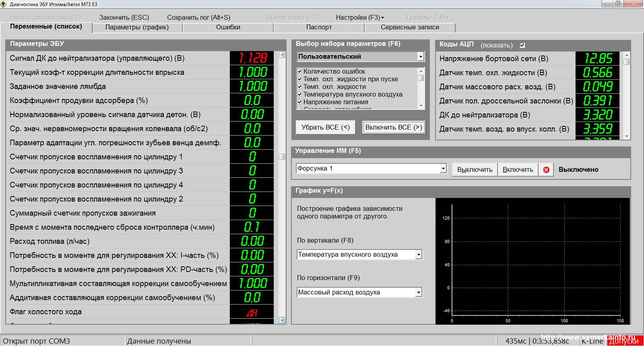Image resolution: width=644 pixels, height=346 pixels.
Task: Switch to the Параметры (график) tab
Action: [137, 27]
